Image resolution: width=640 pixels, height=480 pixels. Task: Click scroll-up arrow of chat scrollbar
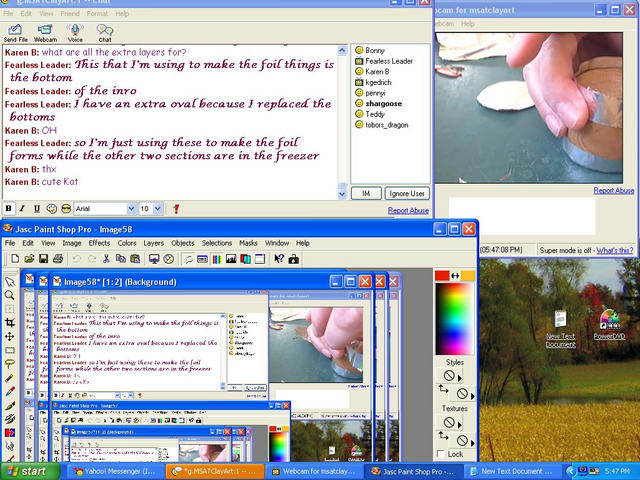click(x=342, y=50)
